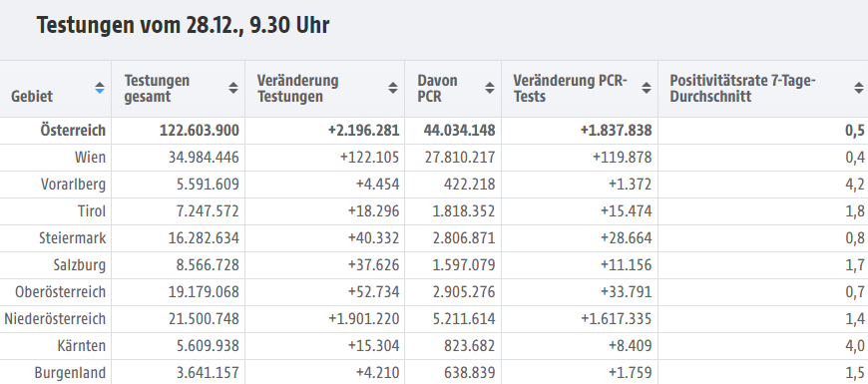868x384 pixels.
Task: Sort table by Gebiet column icon
Action: pos(100,88)
